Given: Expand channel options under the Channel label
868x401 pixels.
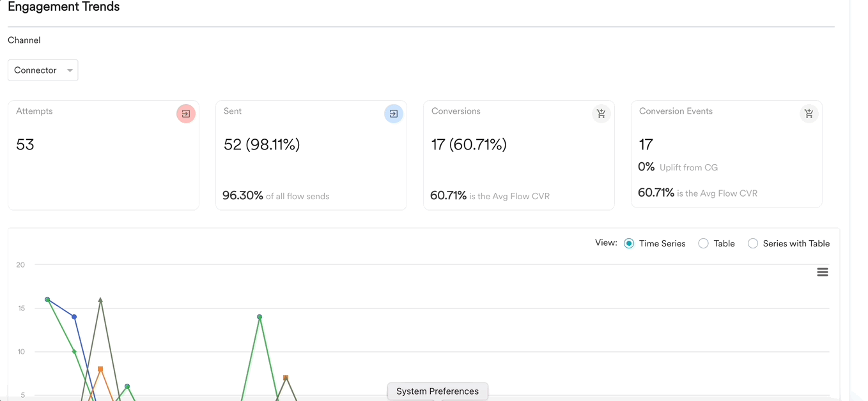Looking at the screenshot, I should (x=43, y=70).
